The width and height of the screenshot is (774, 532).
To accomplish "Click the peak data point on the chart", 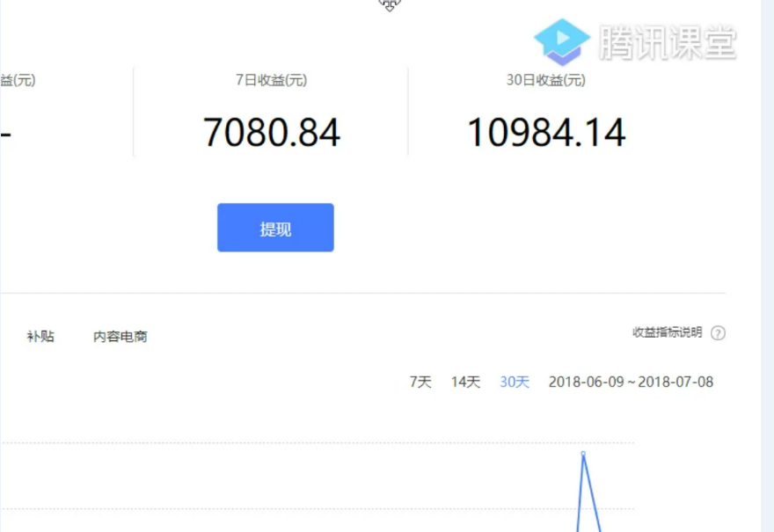I will (583, 453).
